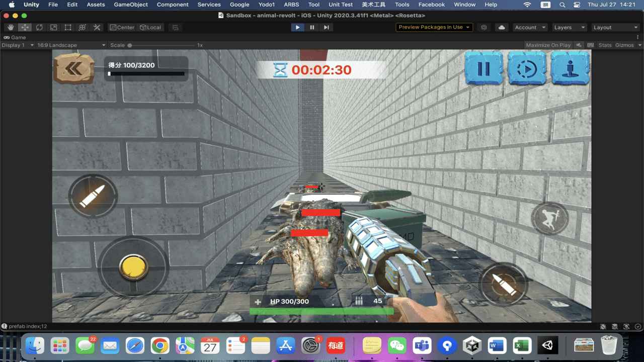Viewport: 644px width, 362px height.
Task: Open Microsoft Word from the dock
Action: (497, 346)
